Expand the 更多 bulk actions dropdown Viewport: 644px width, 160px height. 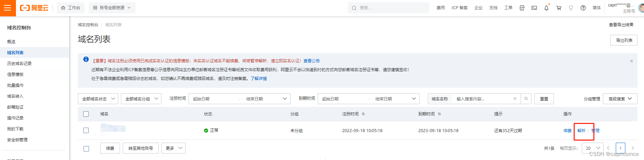click(x=173, y=148)
